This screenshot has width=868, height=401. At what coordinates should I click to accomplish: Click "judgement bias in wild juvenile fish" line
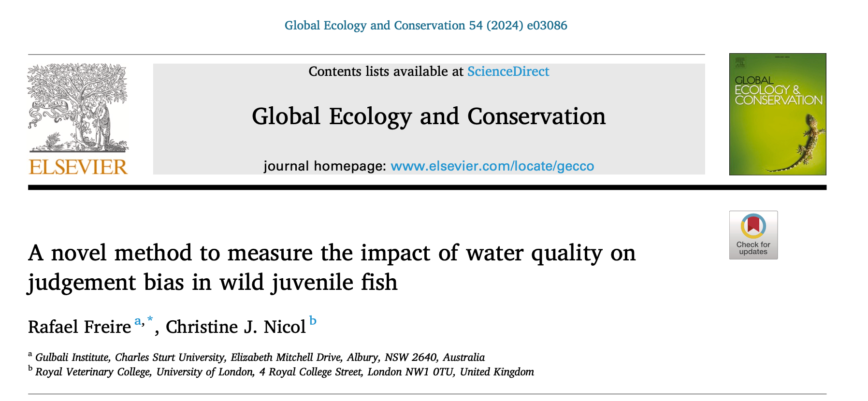coord(213,283)
